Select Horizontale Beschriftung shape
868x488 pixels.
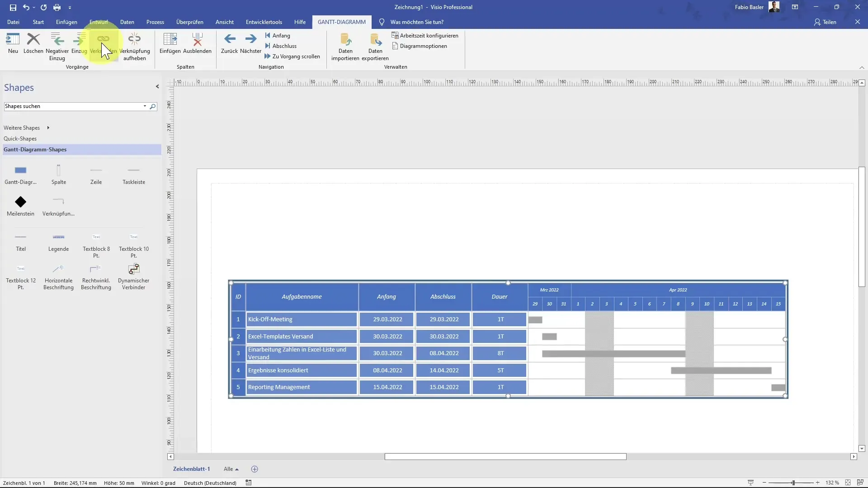[x=59, y=277]
